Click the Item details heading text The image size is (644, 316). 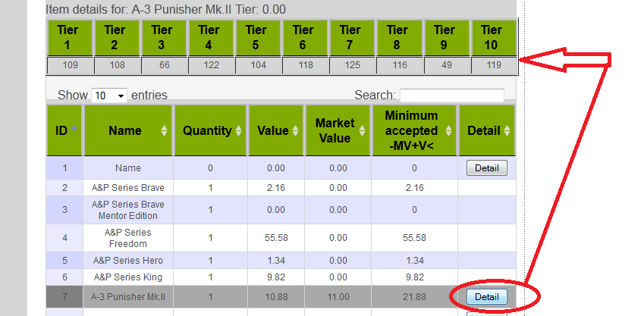tap(165, 9)
